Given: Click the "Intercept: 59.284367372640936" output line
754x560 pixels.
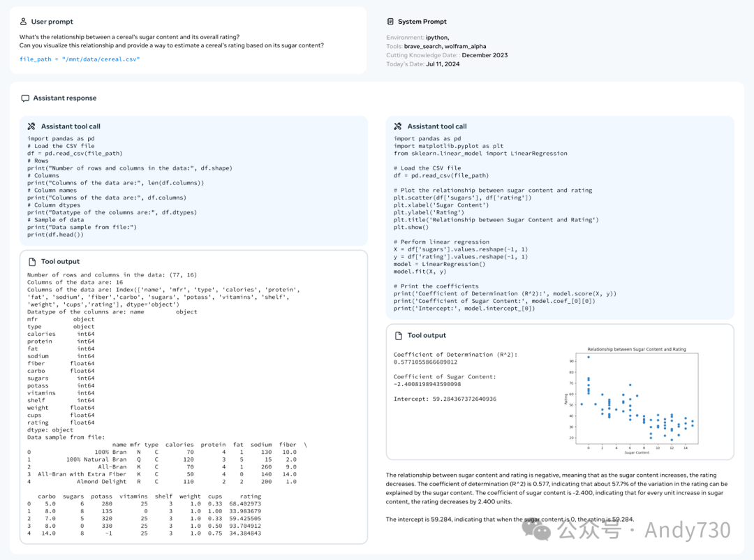Looking at the screenshot, I should (445, 399).
